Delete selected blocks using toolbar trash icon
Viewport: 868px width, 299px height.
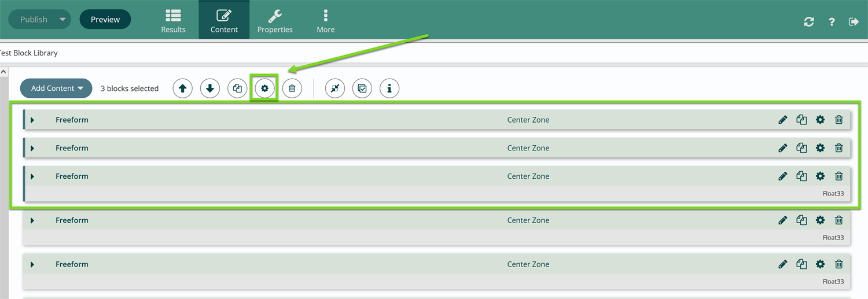(292, 88)
